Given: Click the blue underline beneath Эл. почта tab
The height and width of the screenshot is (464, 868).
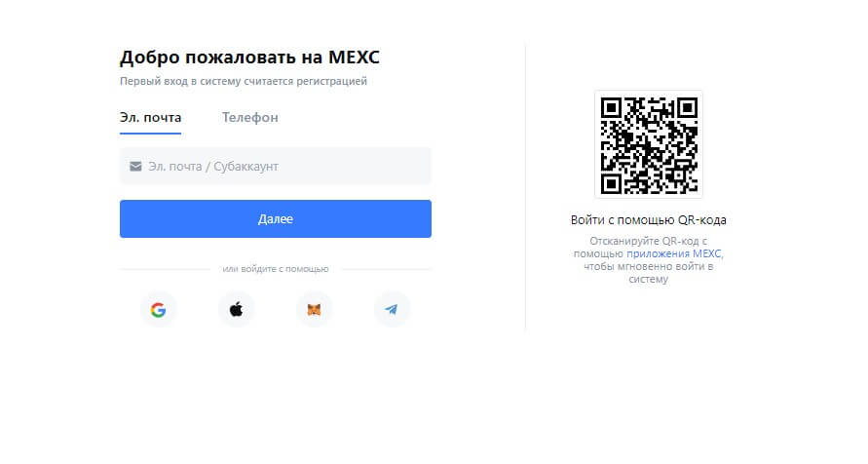Looking at the screenshot, I should coord(151,133).
